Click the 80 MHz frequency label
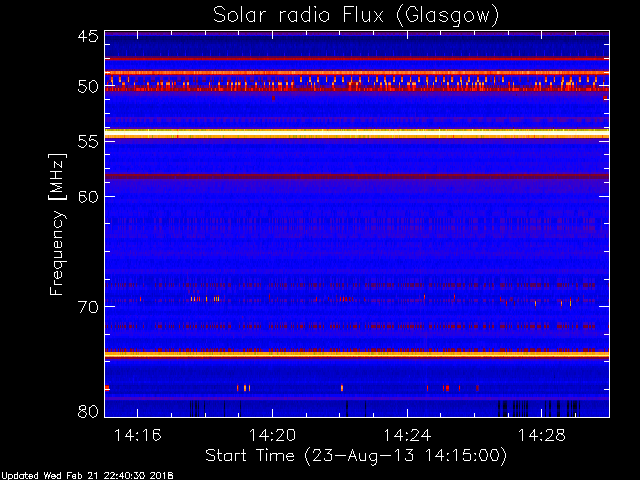Screen dimensions: 640x480 click(x=88, y=411)
